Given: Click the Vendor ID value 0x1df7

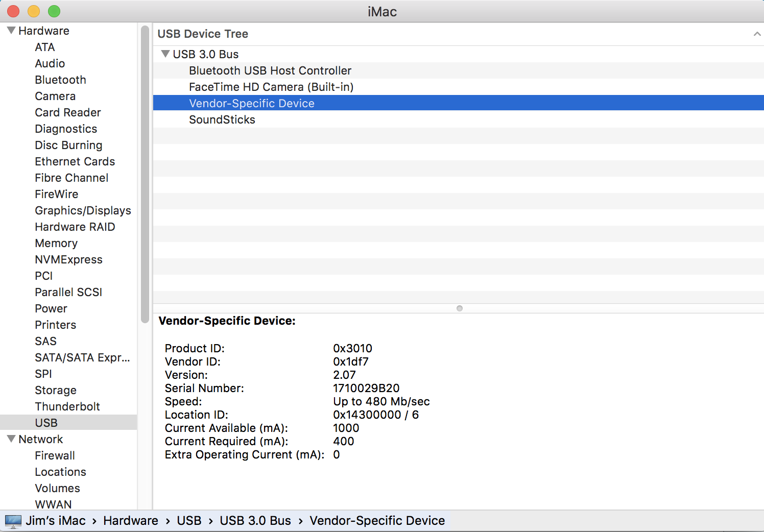Looking at the screenshot, I should tap(350, 361).
